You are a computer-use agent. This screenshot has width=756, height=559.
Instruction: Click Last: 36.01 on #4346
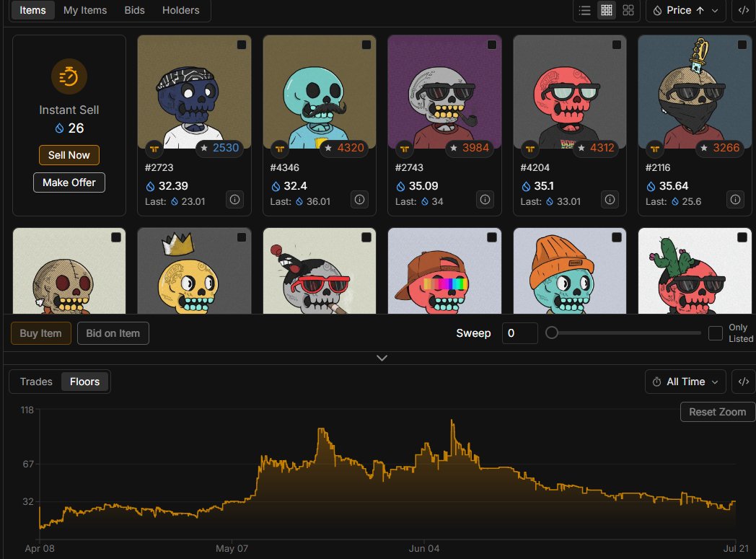tap(300, 201)
